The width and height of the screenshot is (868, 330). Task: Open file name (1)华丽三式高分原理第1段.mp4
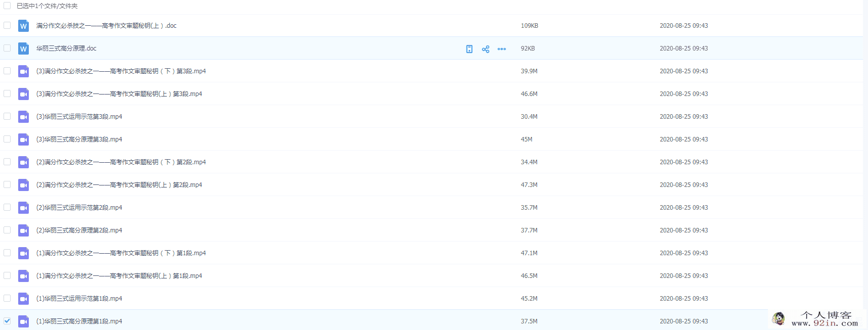[79, 321]
